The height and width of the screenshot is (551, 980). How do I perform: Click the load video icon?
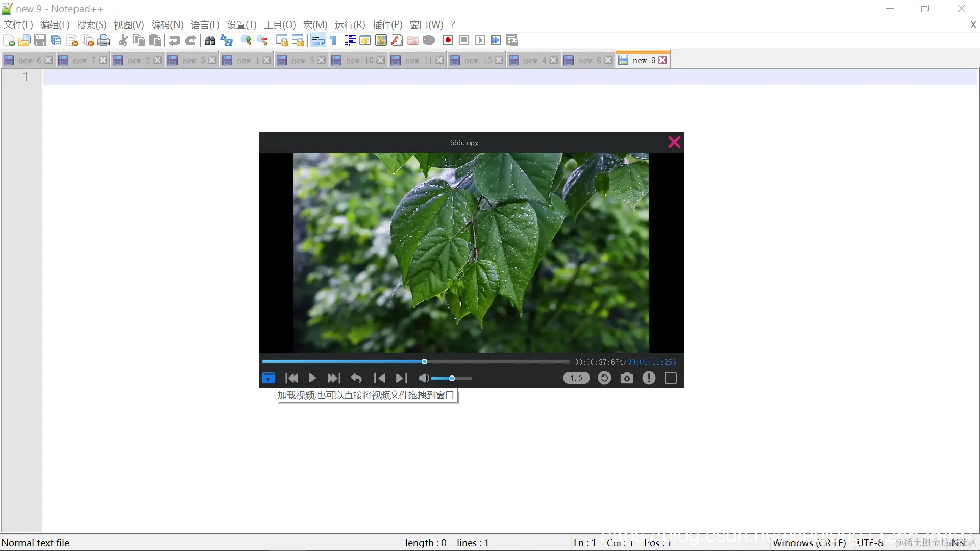(x=268, y=378)
